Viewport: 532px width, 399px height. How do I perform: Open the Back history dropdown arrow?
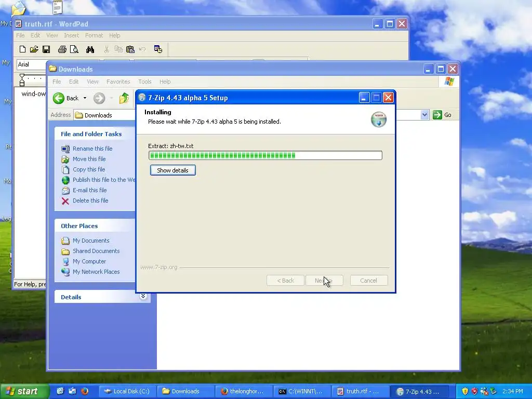click(x=85, y=98)
